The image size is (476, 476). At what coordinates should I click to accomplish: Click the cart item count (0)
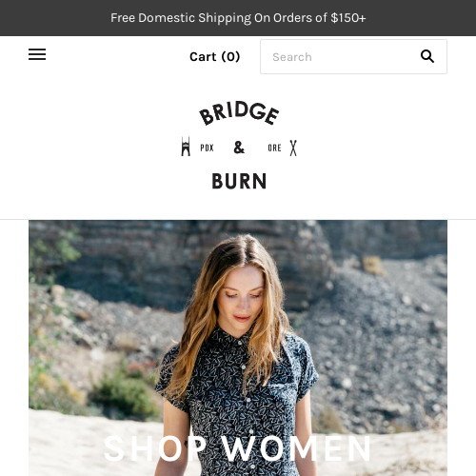[230, 57]
